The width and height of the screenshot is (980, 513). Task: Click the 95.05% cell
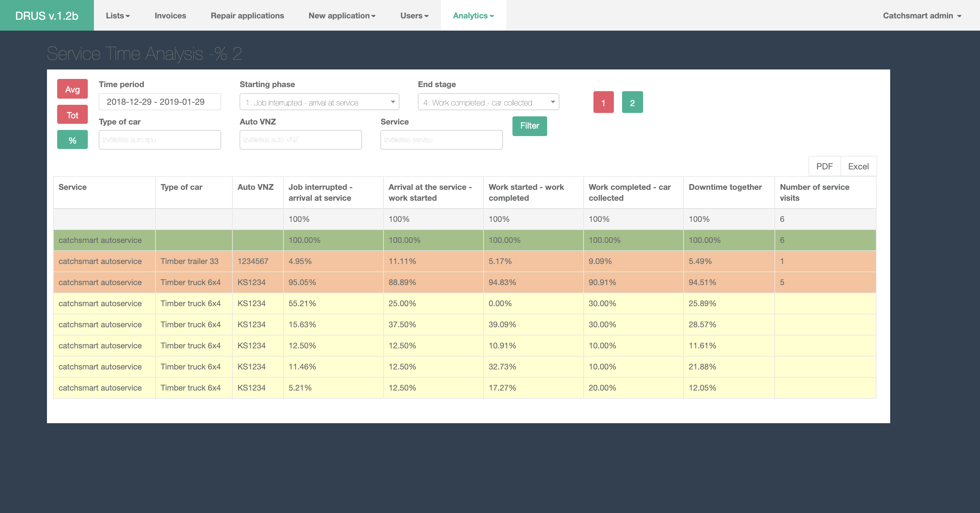coord(333,282)
